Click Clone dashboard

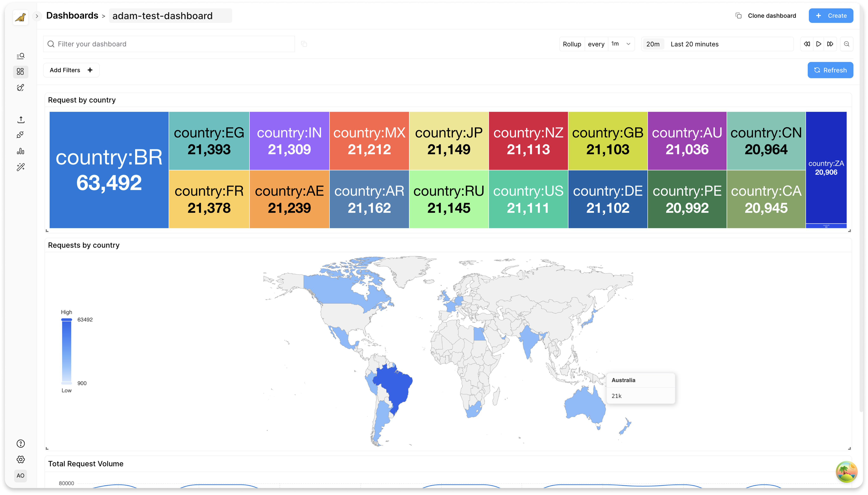coord(766,16)
